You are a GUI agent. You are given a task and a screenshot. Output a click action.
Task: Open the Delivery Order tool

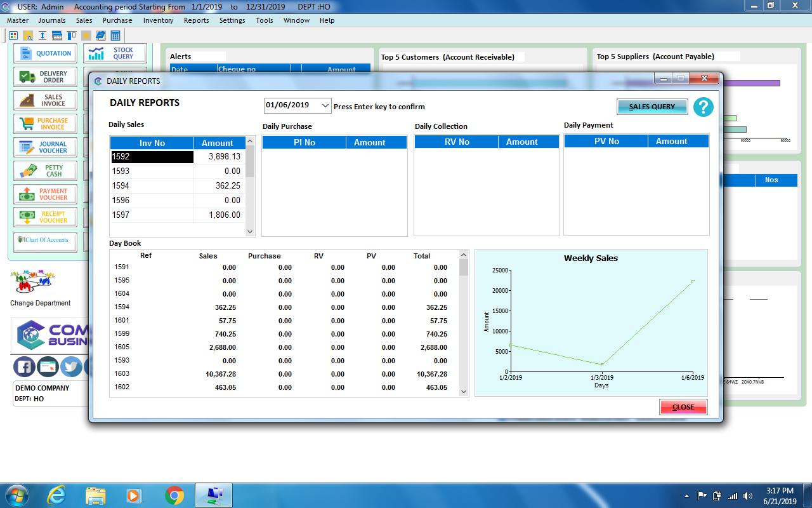44,76
